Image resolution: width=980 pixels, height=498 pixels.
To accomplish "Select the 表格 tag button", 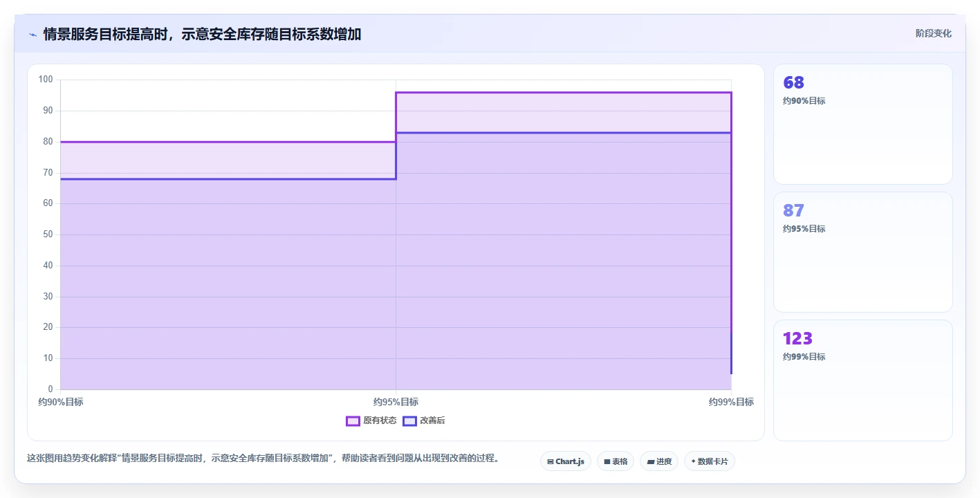I will tap(616, 461).
